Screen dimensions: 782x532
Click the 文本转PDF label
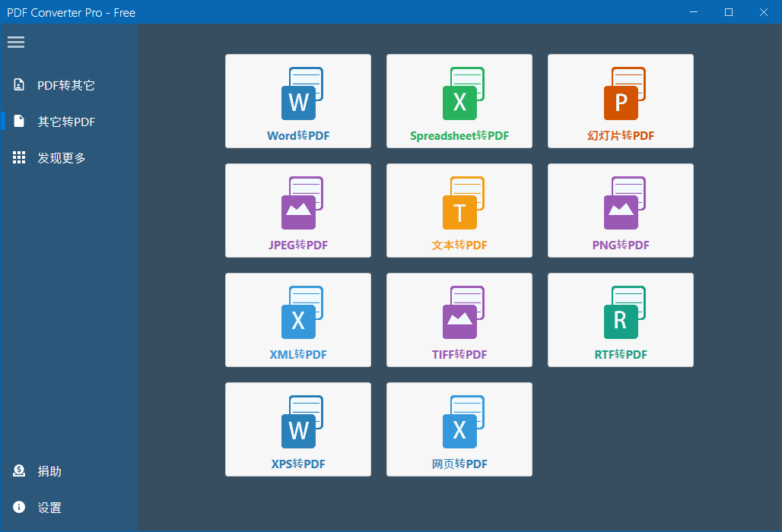tap(459, 245)
